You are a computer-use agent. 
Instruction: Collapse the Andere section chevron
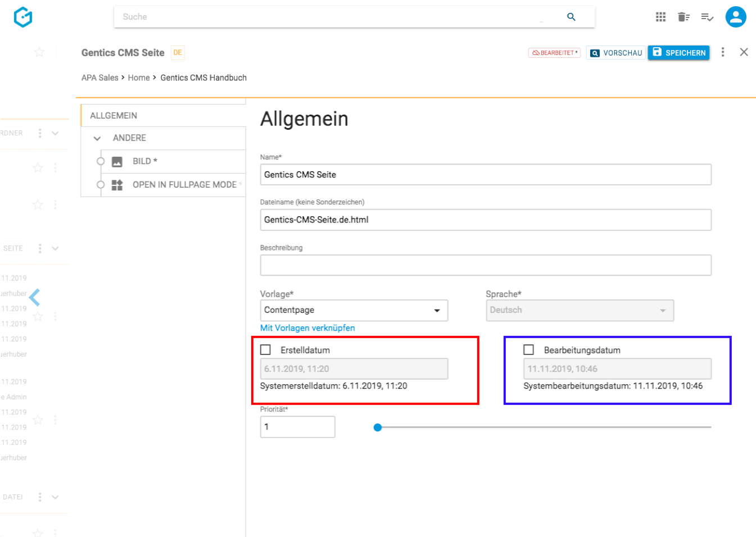(x=97, y=138)
